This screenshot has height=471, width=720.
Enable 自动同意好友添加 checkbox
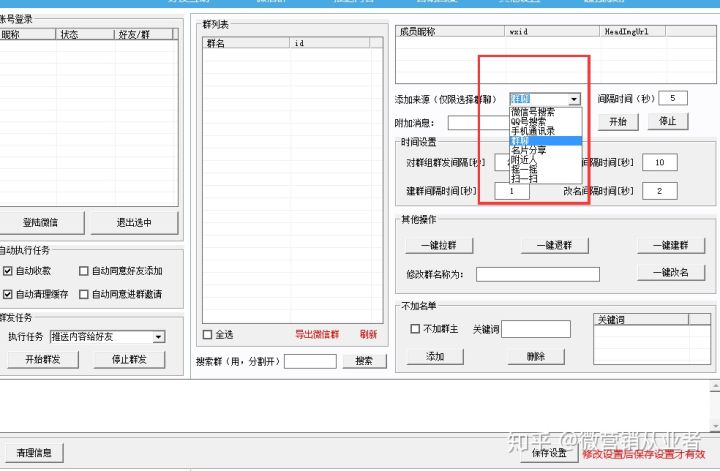pyautogui.click(x=84, y=271)
